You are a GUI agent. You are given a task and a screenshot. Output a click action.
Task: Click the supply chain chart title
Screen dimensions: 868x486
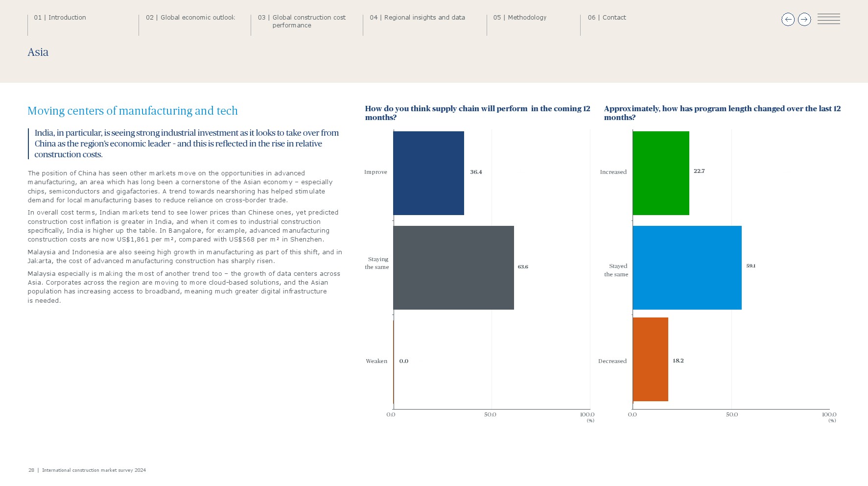click(477, 113)
